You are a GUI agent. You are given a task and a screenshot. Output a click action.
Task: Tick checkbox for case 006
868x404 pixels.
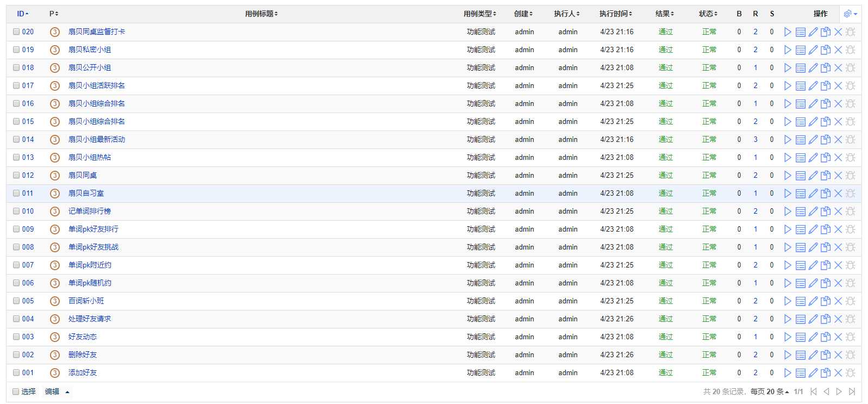coord(16,283)
